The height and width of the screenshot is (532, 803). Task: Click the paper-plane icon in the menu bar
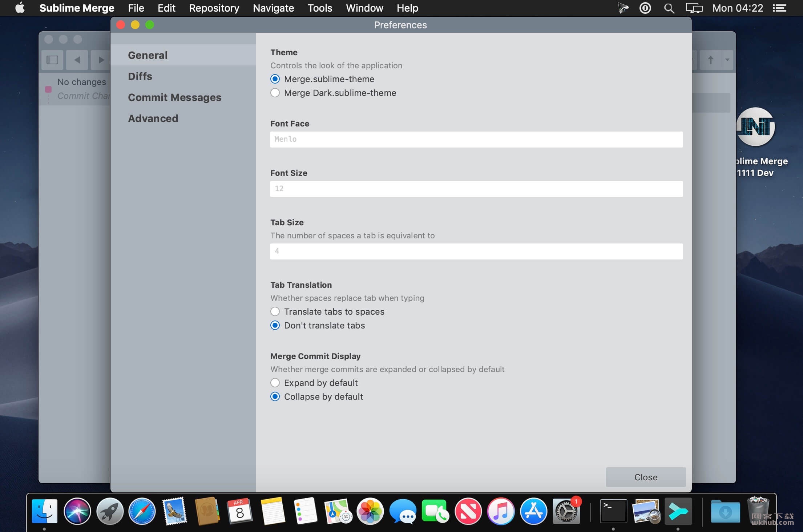click(x=623, y=8)
